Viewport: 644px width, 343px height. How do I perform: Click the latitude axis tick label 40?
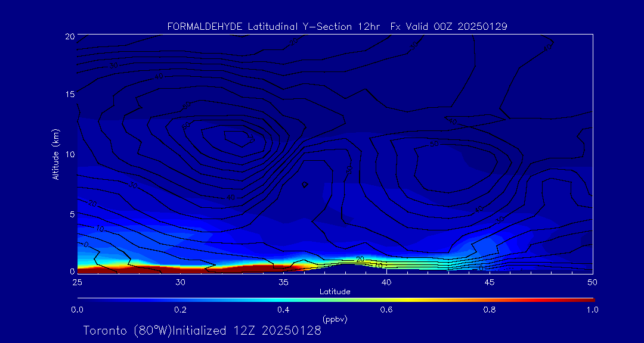click(386, 282)
